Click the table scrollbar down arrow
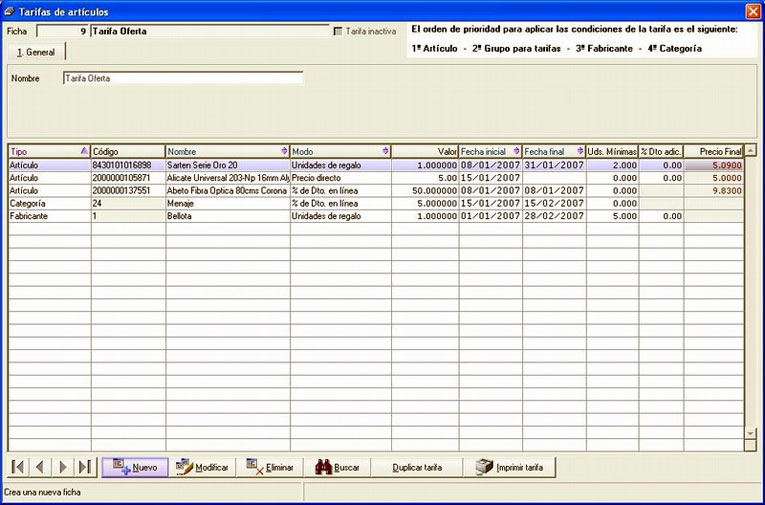Image resolution: width=765 pixels, height=505 pixels. click(750, 433)
